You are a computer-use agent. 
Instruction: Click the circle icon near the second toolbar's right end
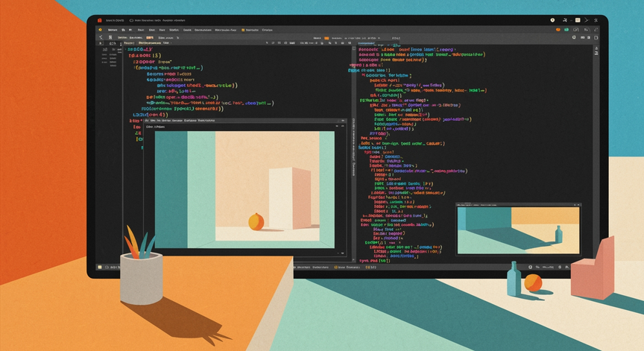[574, 37]
